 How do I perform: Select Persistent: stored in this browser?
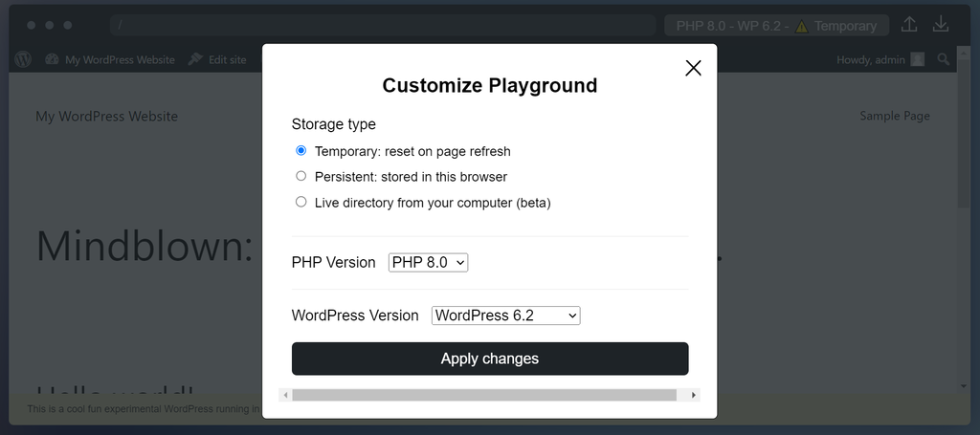point(301,177)
